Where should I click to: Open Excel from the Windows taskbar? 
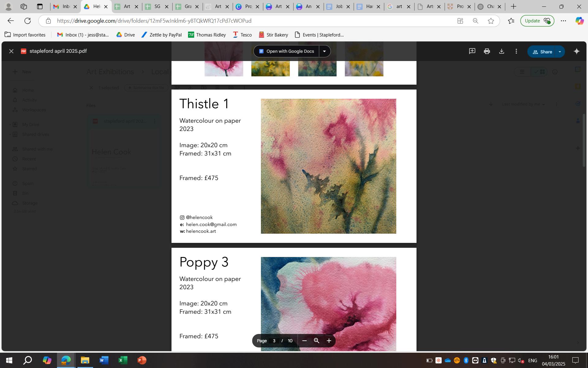click(x=123, y=360)
